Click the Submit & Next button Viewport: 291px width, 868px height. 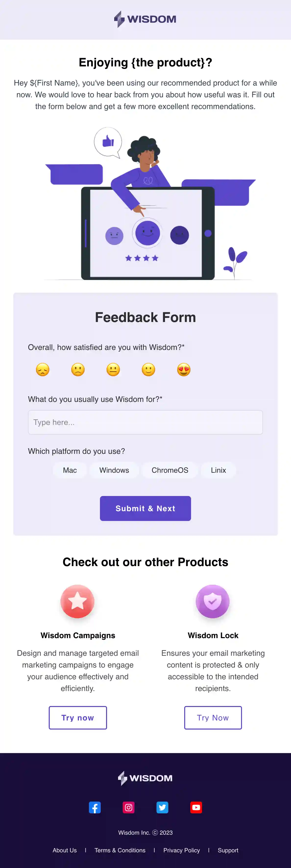point(145,508)
